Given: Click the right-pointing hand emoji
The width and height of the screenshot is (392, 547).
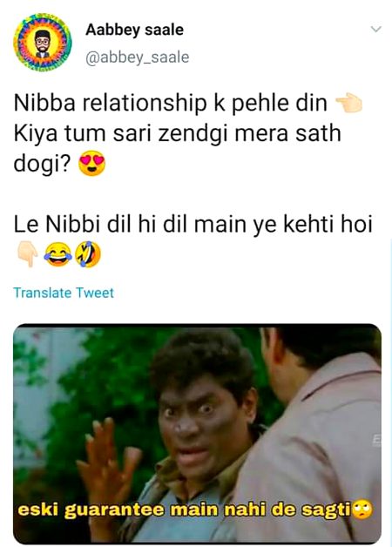Looking at the screenshot, I should pyautogui.click(x=348, y=104).
